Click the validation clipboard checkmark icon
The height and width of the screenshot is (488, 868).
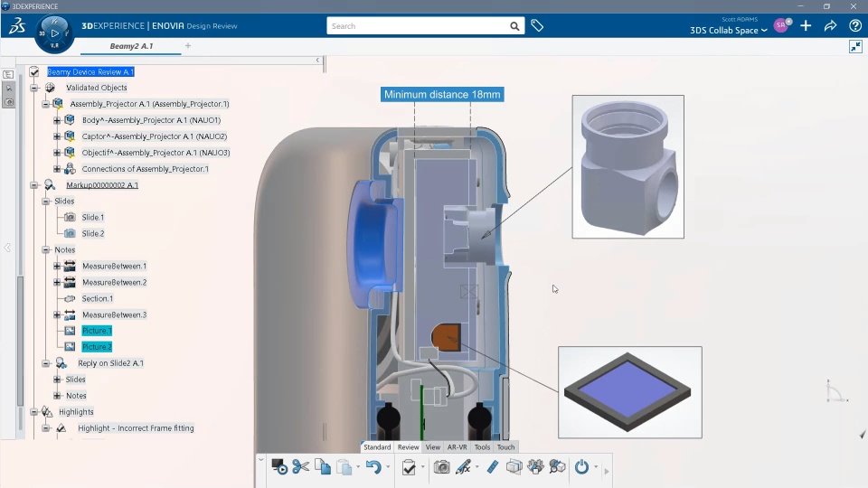point(409,467)
